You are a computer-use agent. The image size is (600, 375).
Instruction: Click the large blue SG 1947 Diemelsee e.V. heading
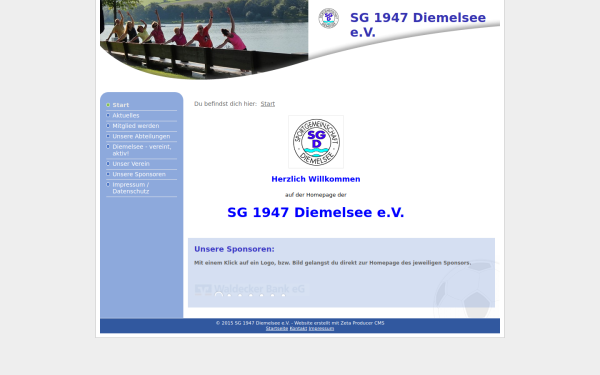[x=316, y=212]
